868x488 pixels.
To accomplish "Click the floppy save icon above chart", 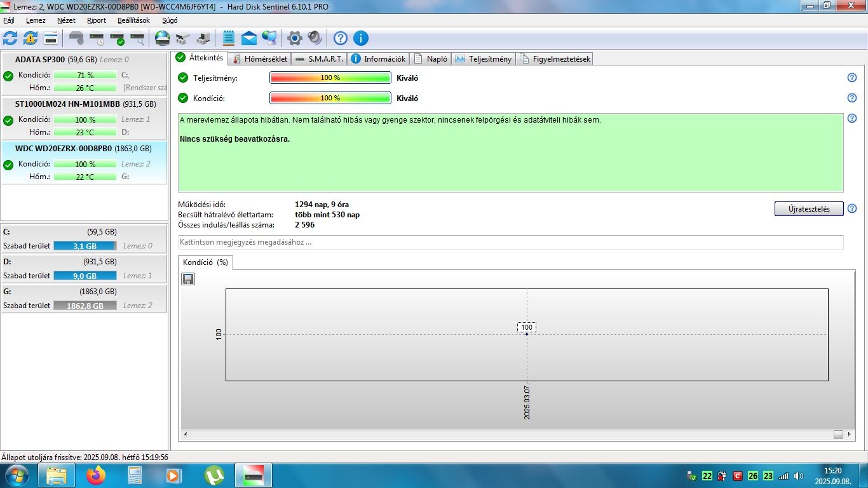I will tap(188, 279).
